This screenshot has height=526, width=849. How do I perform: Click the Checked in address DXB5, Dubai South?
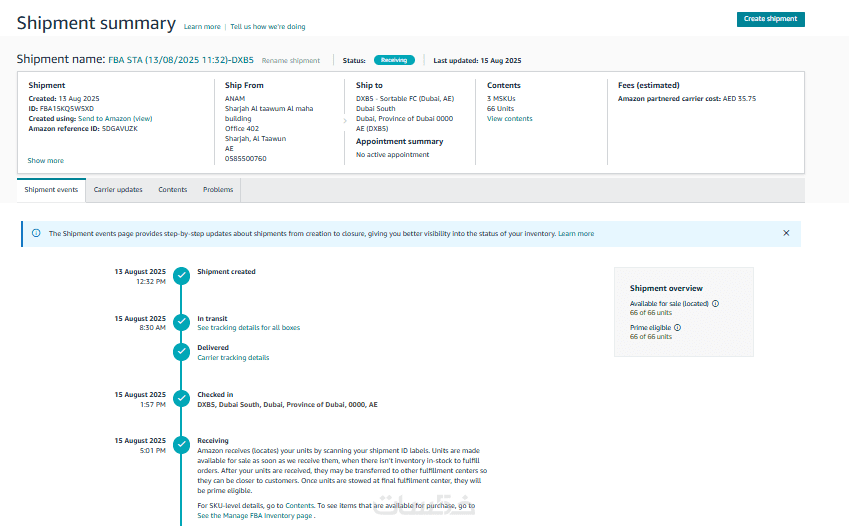tap(288, 405)
